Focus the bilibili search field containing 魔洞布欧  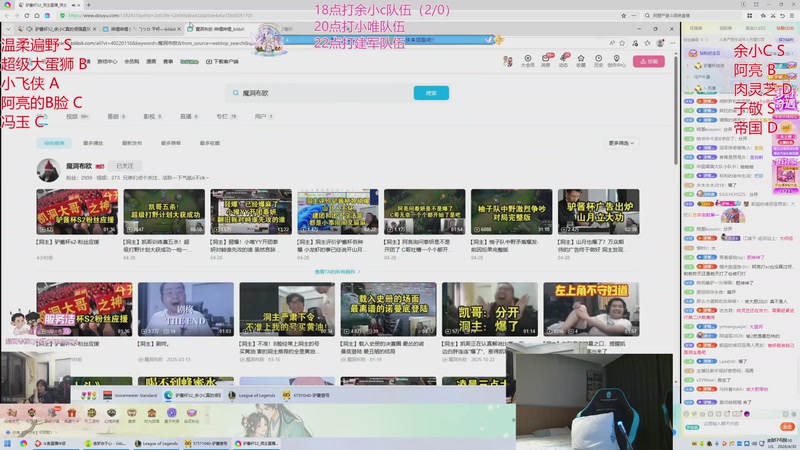click(320, 93)
